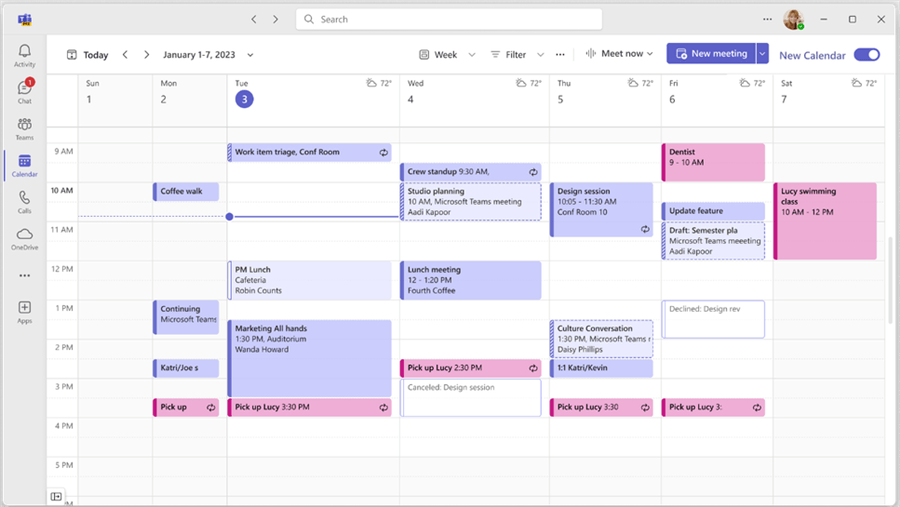Turn off the New Calendar toggle
This screenshot has width=900, height=507.
[x=867, y=55]
